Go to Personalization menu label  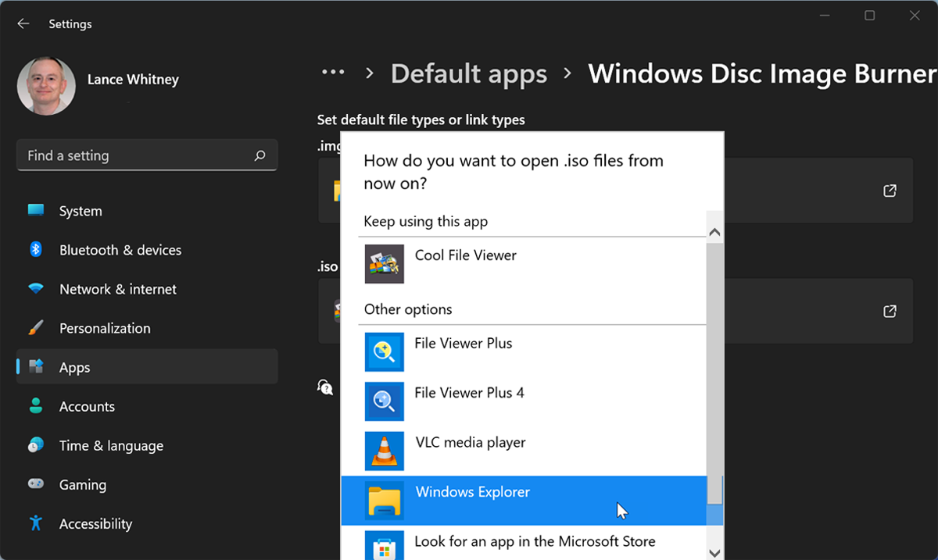(x=105, y=328)
